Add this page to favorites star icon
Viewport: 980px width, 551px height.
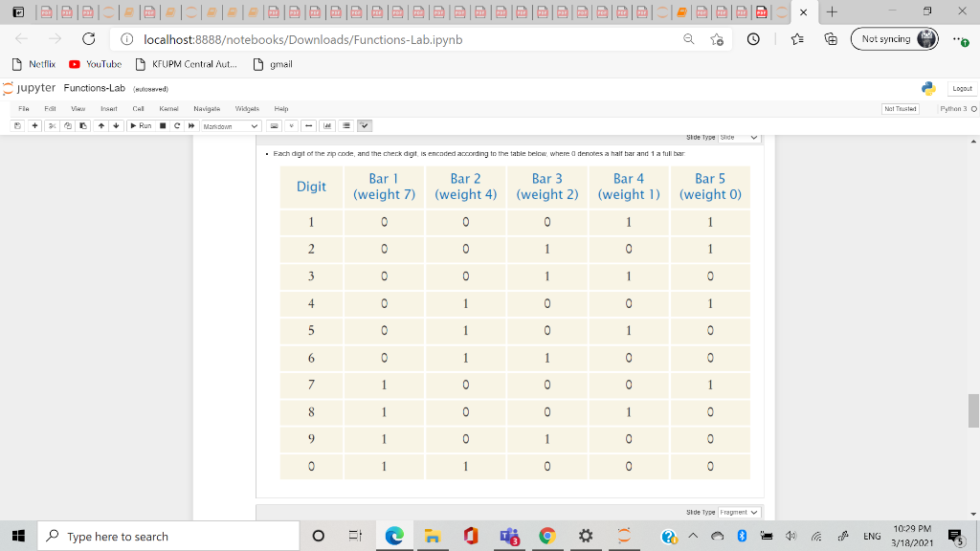[717, 39]
